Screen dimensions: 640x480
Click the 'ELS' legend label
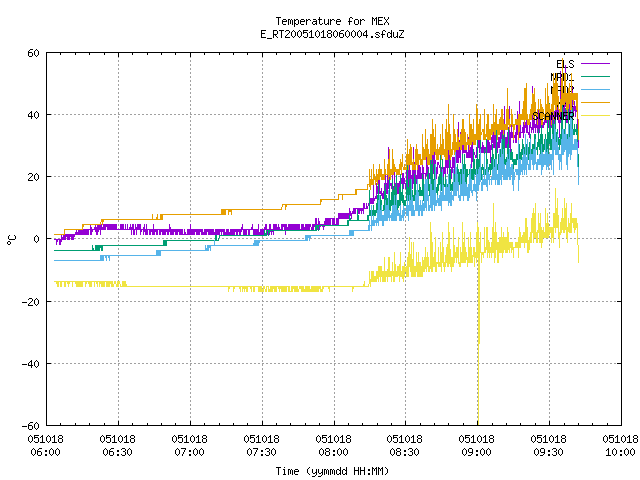coord(565,64)
